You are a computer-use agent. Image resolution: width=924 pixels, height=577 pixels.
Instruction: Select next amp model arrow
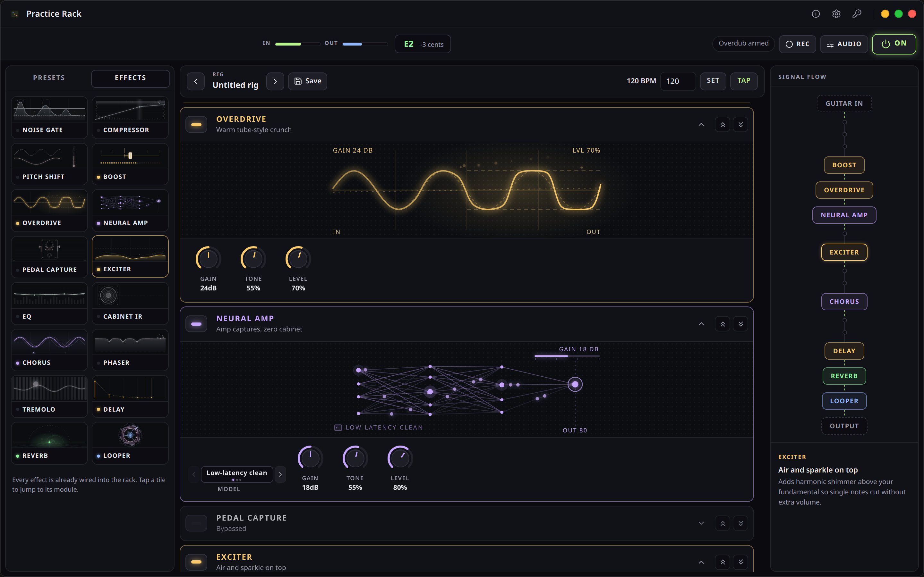pos(280,474)
